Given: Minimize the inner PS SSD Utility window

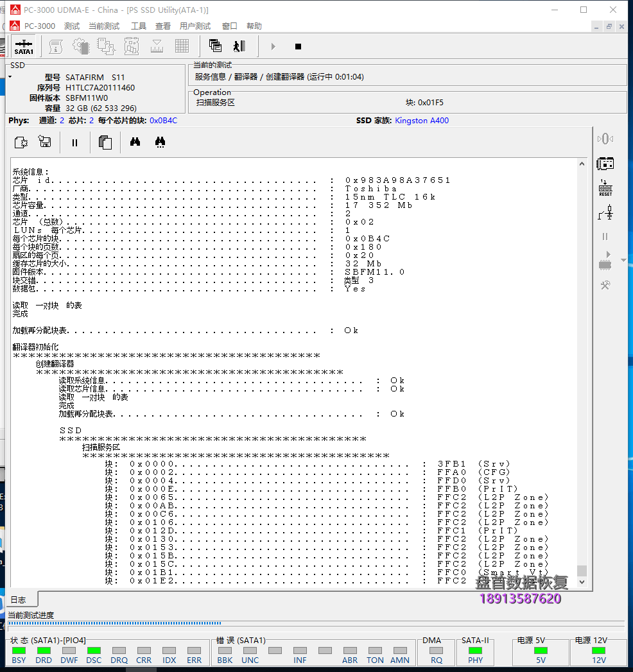Looking at the screenshot, I should point(596,26).
